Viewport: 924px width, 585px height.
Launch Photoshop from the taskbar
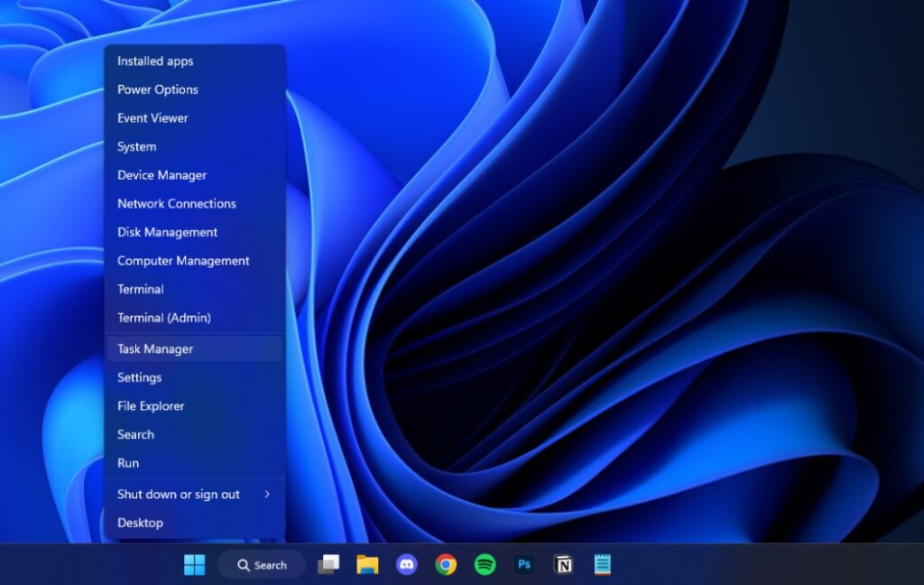tap(524, 564)
